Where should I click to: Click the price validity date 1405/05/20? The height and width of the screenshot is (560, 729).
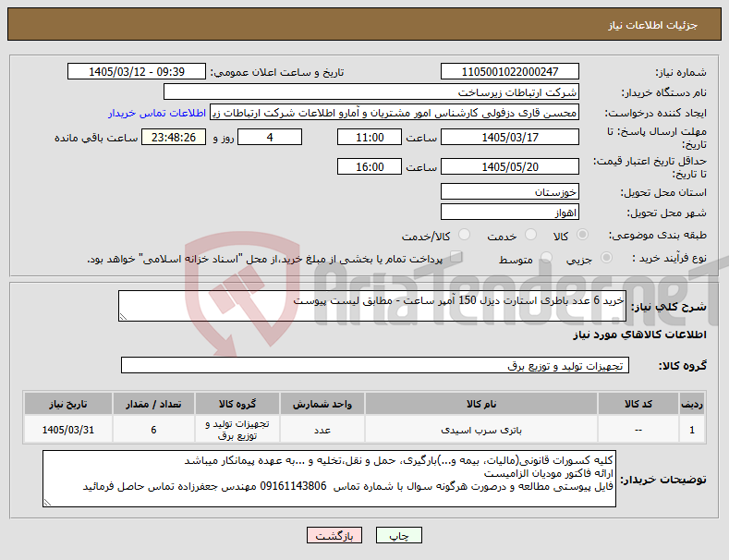click(509, 166)
